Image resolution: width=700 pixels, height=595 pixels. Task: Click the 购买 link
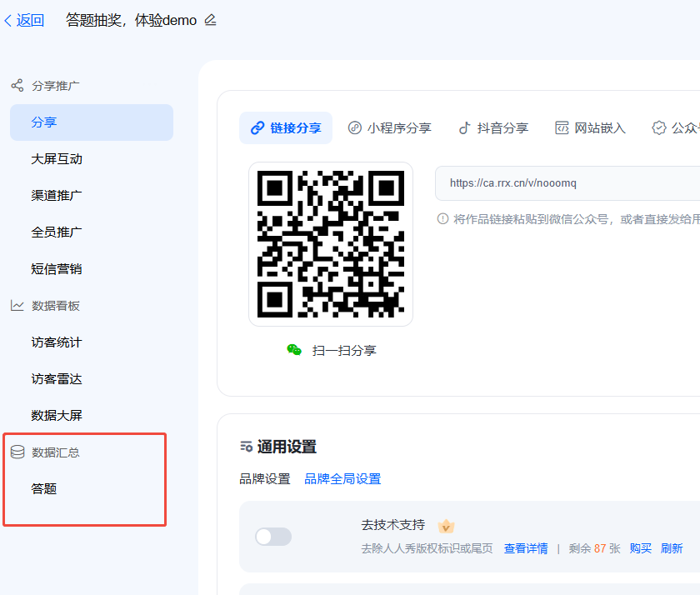tap(640, 548)
